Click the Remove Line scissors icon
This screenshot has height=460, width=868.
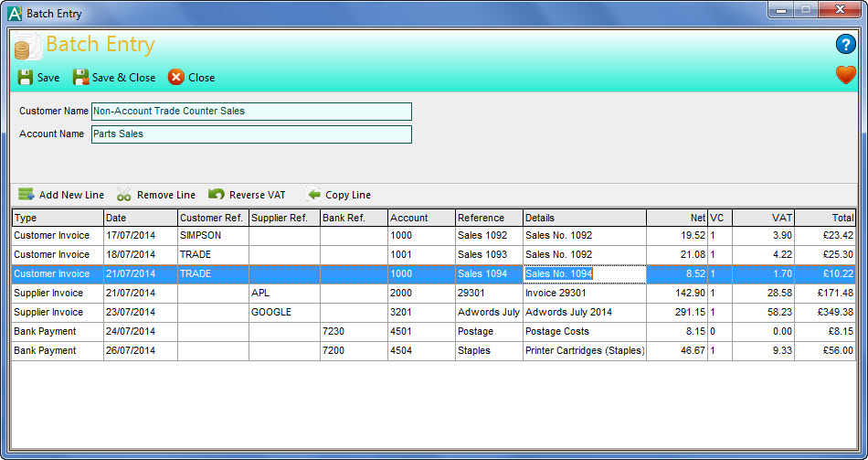tap(123, 195)
